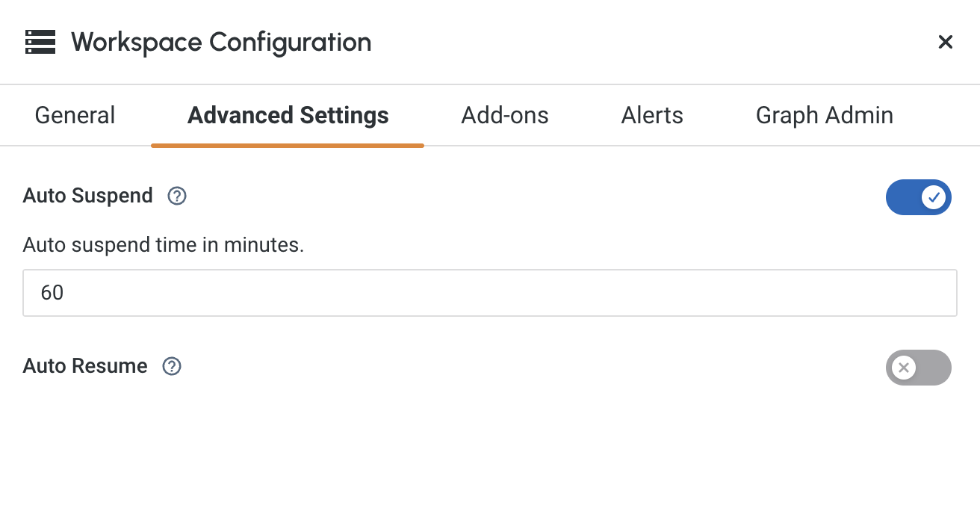Open the Add-ons tab

pos(504,115)
